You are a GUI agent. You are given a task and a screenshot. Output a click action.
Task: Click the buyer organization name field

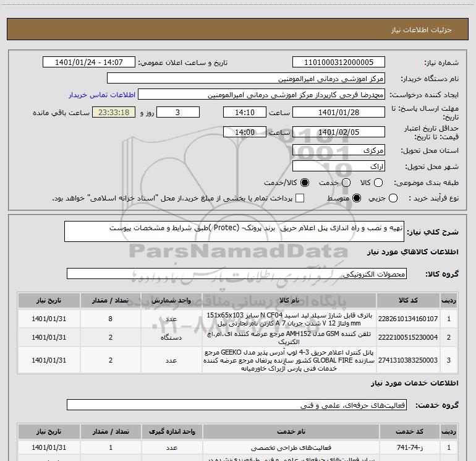246,79
